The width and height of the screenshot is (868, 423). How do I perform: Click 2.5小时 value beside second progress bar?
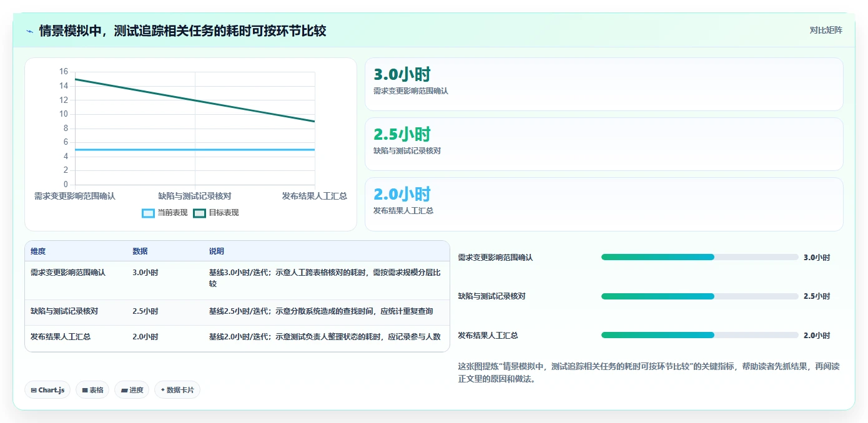point(817,296)
